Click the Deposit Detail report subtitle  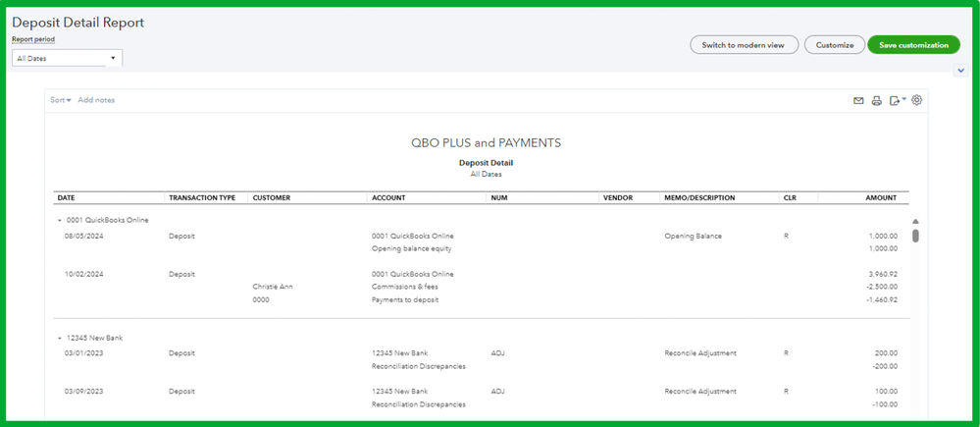[x=486, y=163]
